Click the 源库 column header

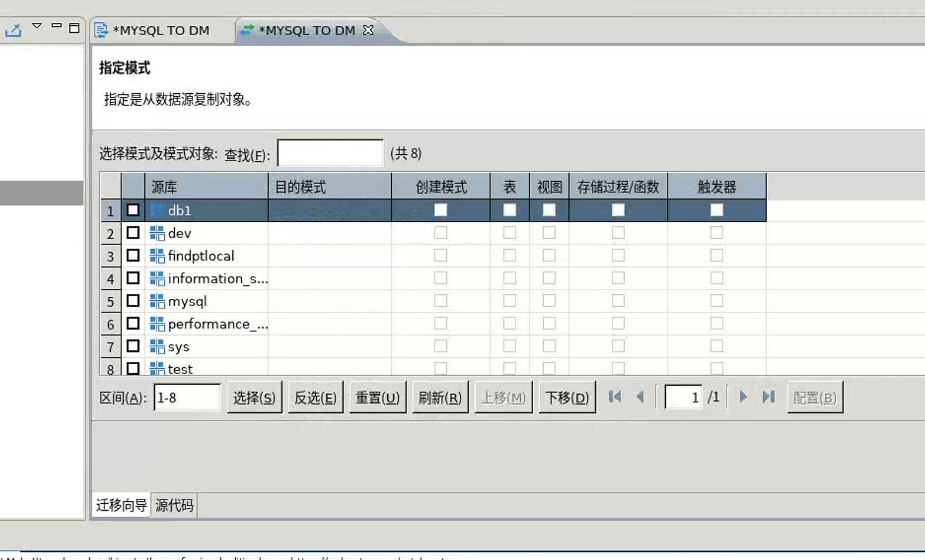(x=206, y=186)
